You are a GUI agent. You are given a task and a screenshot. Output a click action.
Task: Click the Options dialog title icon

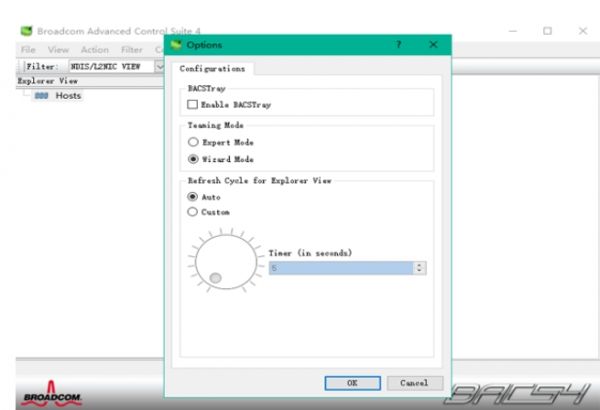[176, 45]
